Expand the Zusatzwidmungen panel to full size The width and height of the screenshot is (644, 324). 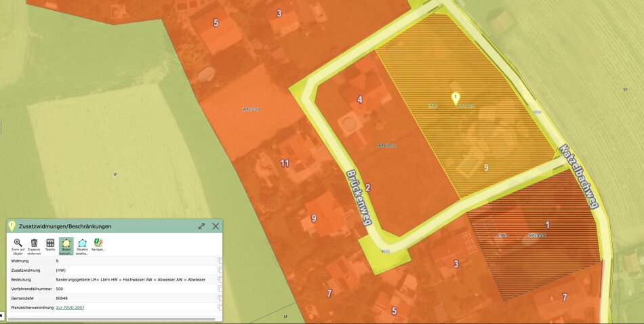click(201, 226)
